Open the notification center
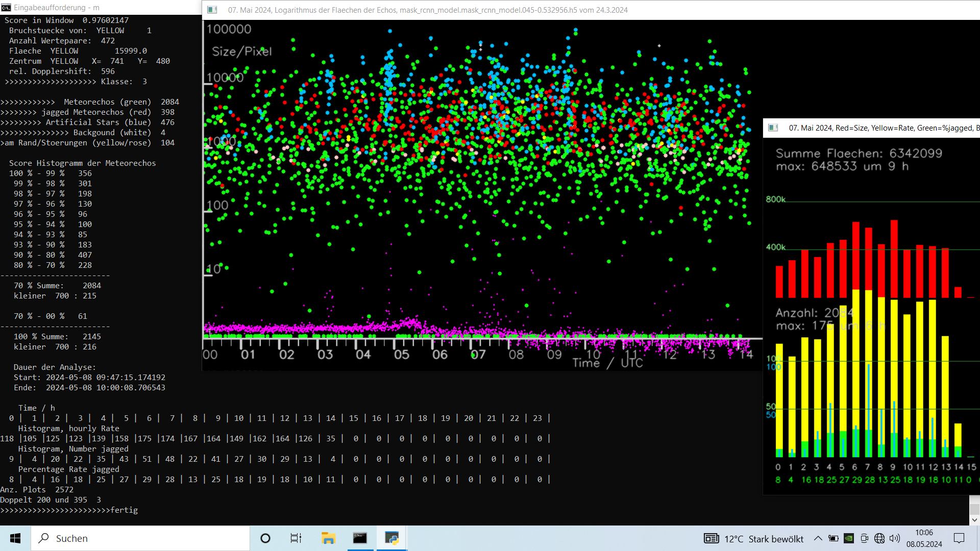 pos(959,538)
